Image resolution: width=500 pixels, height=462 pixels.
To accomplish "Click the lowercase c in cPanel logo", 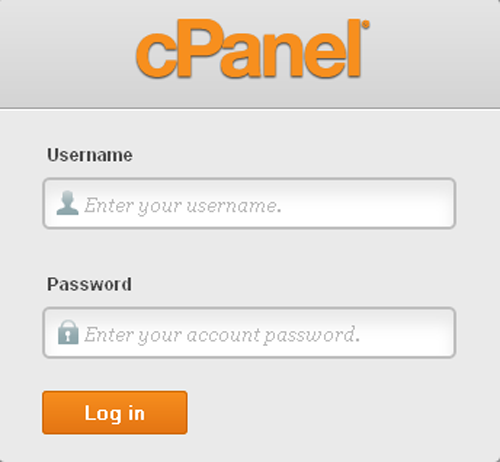I will [155, 55].
